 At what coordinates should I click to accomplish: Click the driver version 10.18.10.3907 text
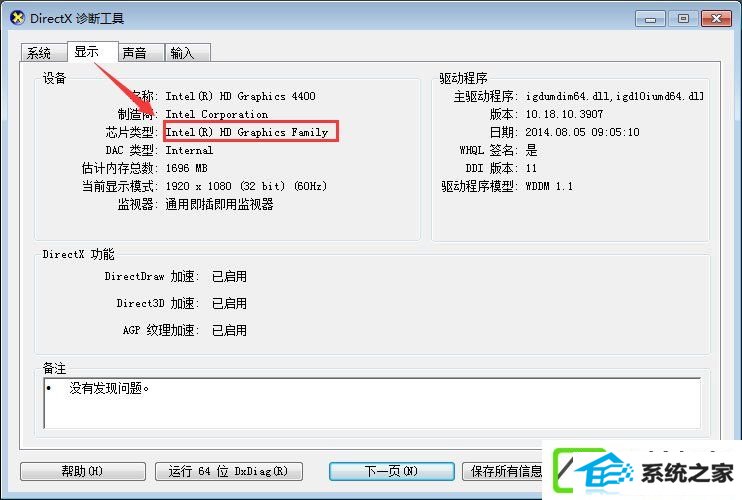click(564, 114)
